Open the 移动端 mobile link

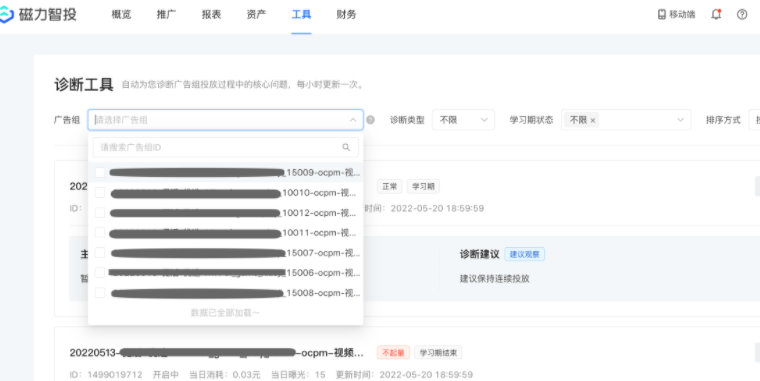click(x=676, y=15)
